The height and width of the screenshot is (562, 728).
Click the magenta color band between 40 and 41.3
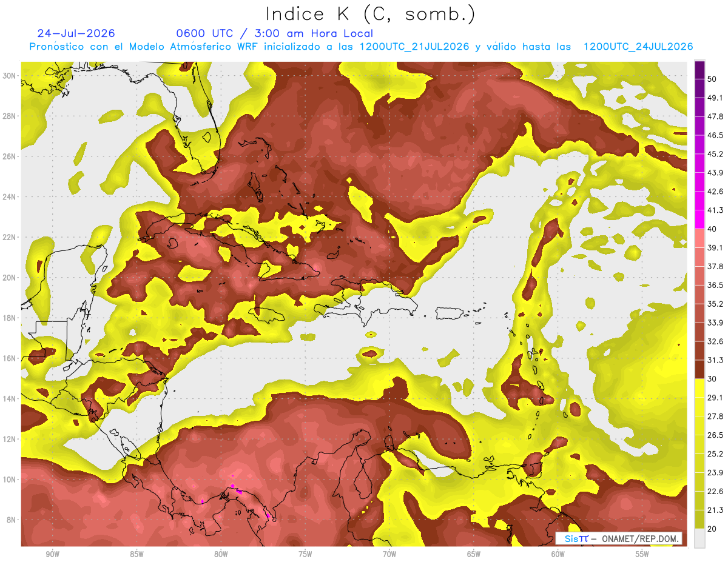(699, 219)
